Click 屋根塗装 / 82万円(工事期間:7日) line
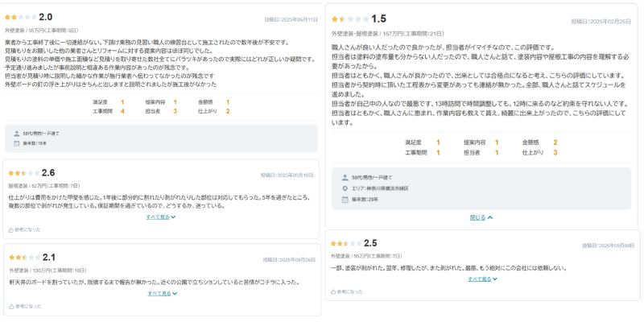 pyautogui.click(x=44, y=186)
